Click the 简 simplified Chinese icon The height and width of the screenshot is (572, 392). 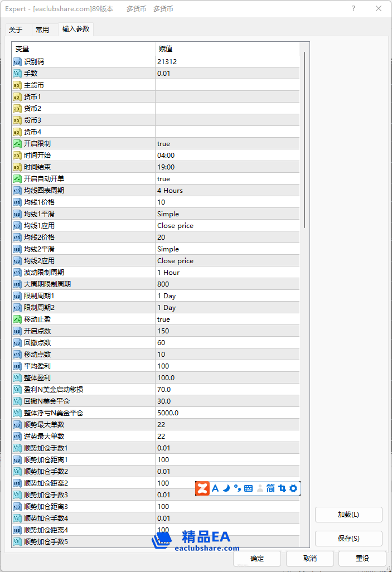(x=270, y=488)
